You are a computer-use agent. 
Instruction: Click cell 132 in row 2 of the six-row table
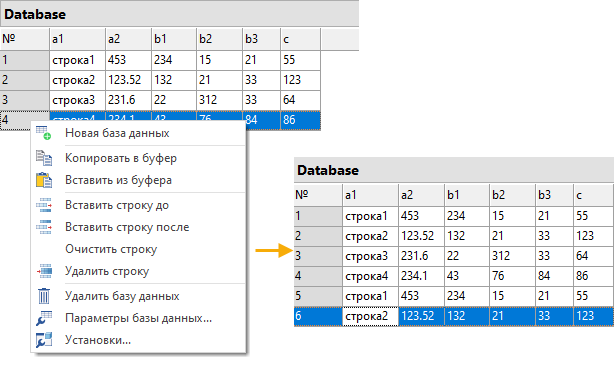pos(467,236)
